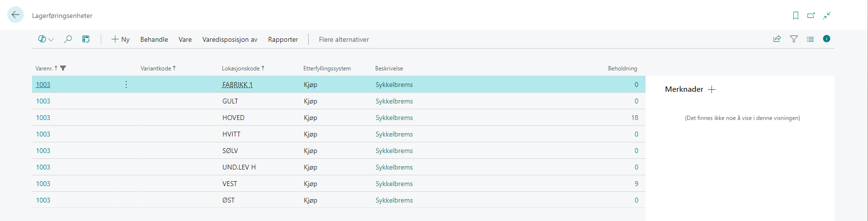Expand the analysis mode dropdown arrow
The image size is (868, 221).
(x=51, y=40)
